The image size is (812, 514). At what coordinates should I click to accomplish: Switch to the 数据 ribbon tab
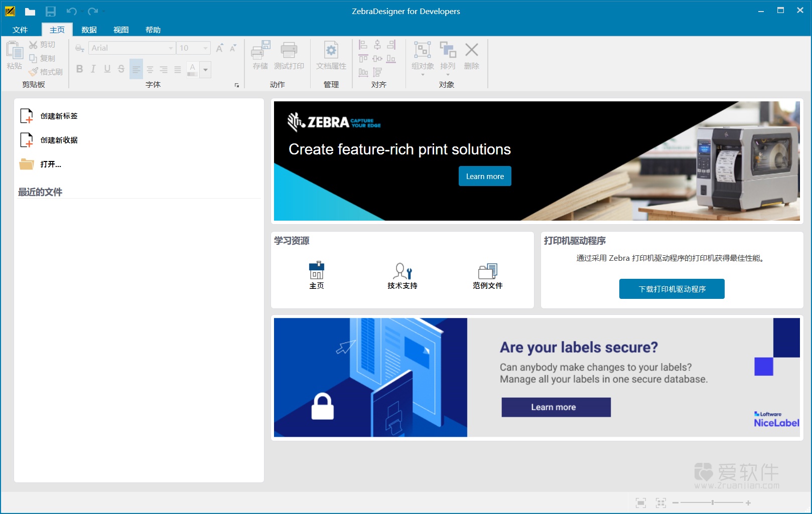[x=88, y=30]
